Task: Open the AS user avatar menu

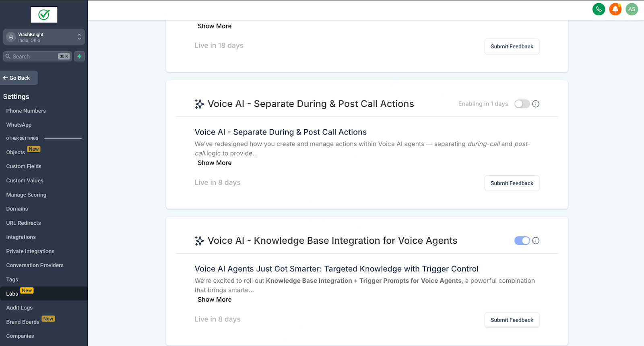Action: tap(632, 9)
